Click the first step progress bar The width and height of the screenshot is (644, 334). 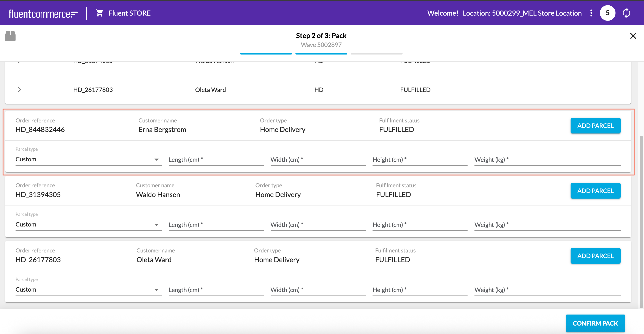(x=266, y=54)
